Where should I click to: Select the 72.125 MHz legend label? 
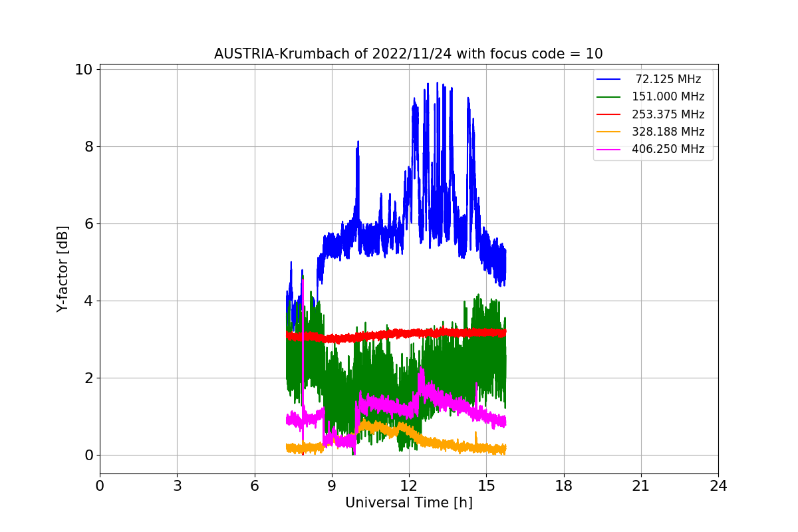(668, 79)
